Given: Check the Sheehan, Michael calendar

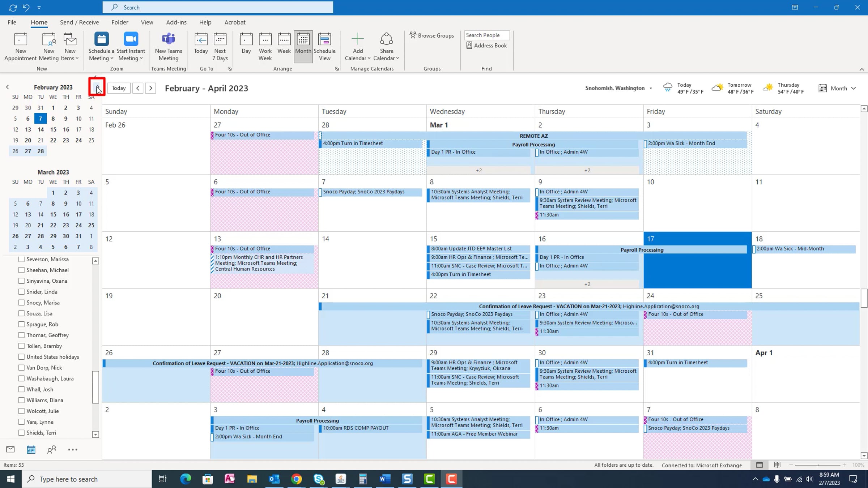Looking at the screenshot, I should coord(21,270).
